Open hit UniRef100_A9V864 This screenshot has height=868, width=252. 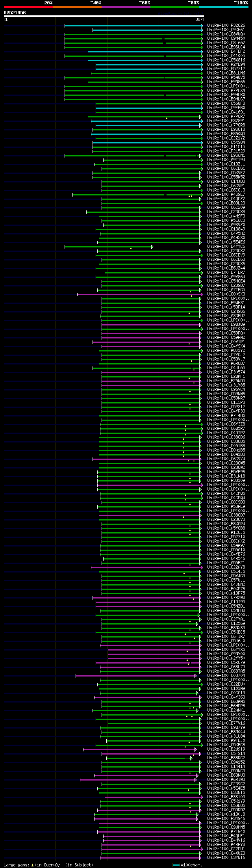[x=226, y=277]
